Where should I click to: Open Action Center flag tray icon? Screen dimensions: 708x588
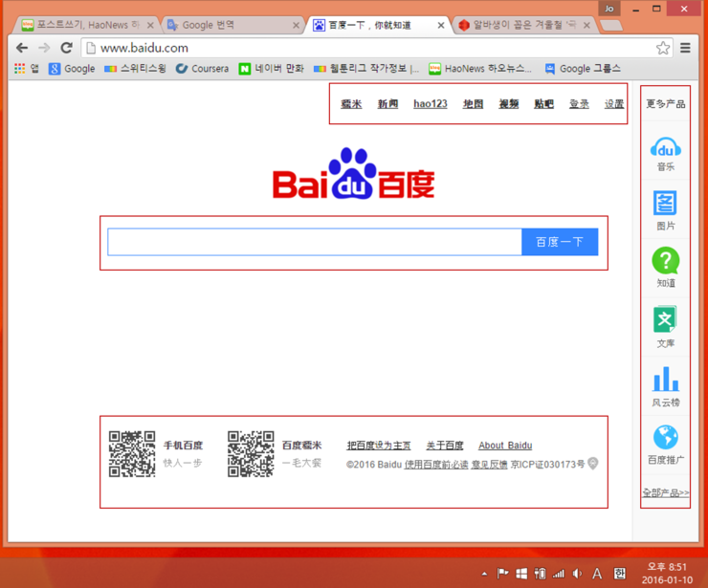pyautogui.click(x=502, y=574)
